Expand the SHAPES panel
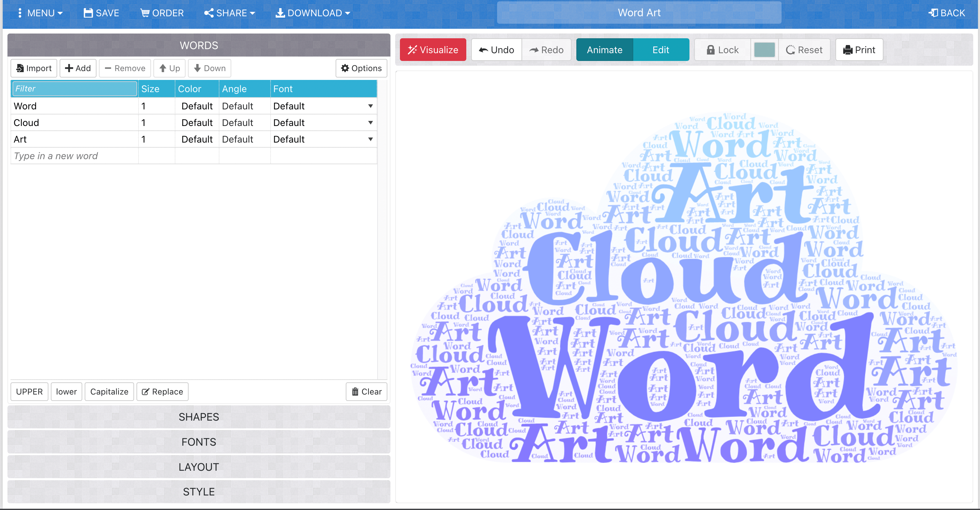The width and height of the screenshot is (980, 510). tap(198, 417)
